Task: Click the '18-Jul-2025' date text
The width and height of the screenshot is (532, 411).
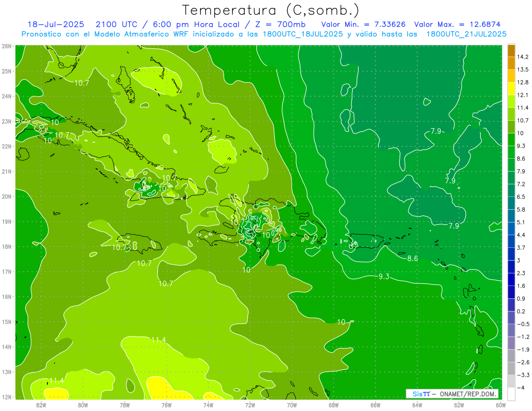Action: 55,24
